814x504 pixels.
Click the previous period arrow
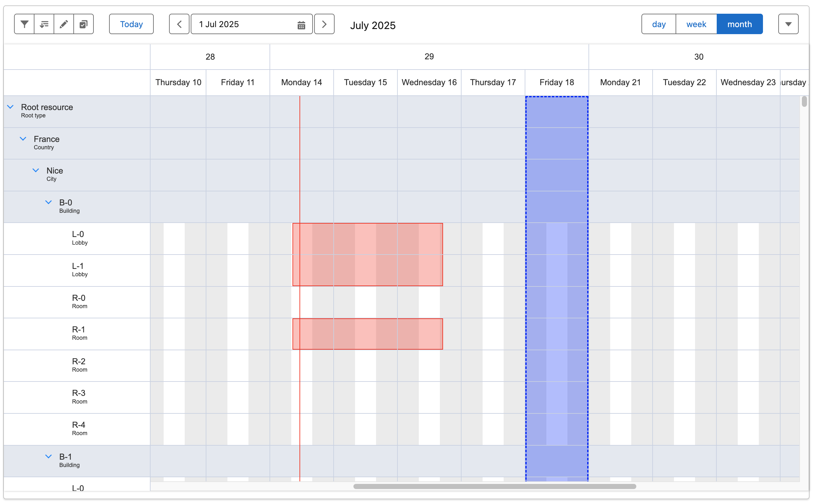(179, 24)
